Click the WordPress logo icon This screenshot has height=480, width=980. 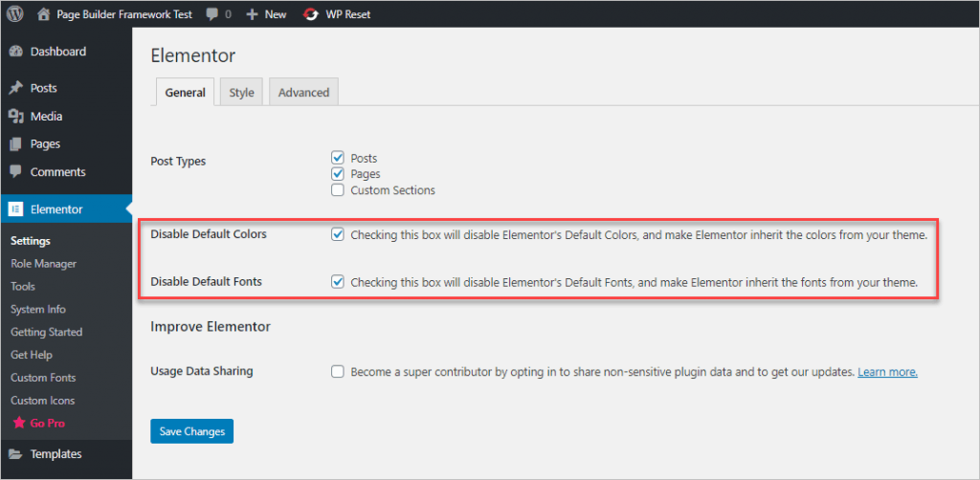[15, 14]
